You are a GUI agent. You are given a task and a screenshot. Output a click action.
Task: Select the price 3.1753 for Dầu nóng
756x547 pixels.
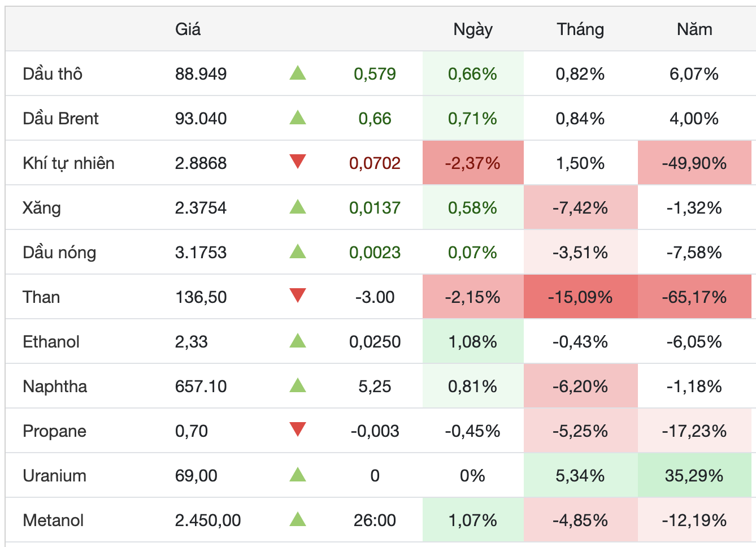(201, 252)
